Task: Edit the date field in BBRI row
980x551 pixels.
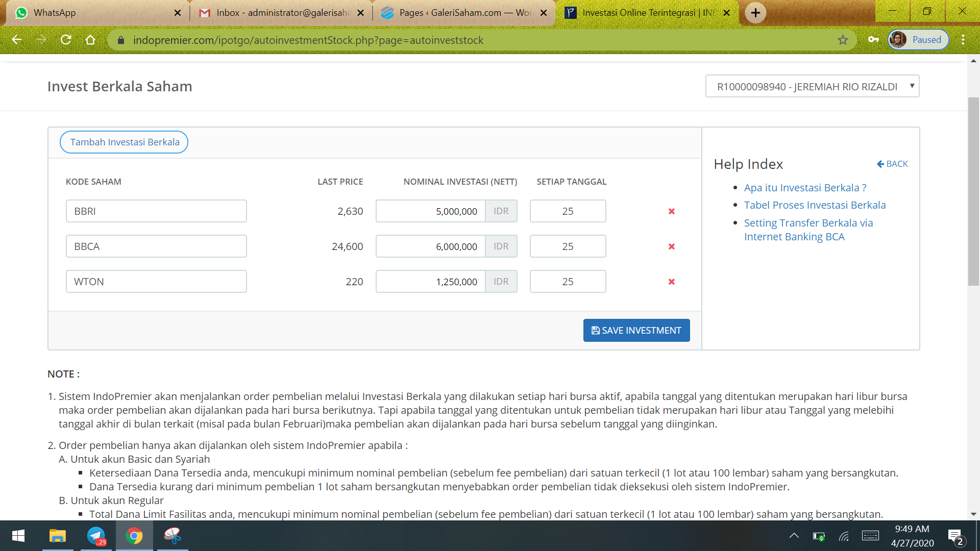Action: point(568,211)
